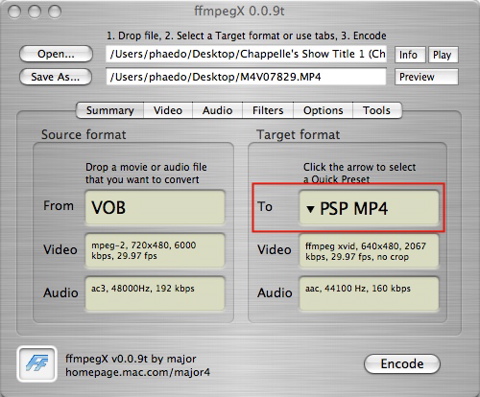
Task: Click the source video info mpeg-2, 720x480
Action: pyautogui.click(x=155, y=251)
